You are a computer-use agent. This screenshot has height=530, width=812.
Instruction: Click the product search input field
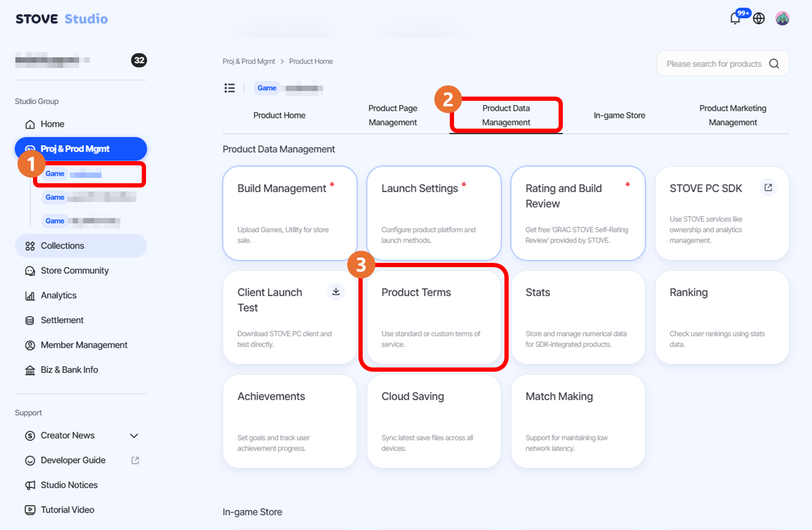tap(723, 64)
